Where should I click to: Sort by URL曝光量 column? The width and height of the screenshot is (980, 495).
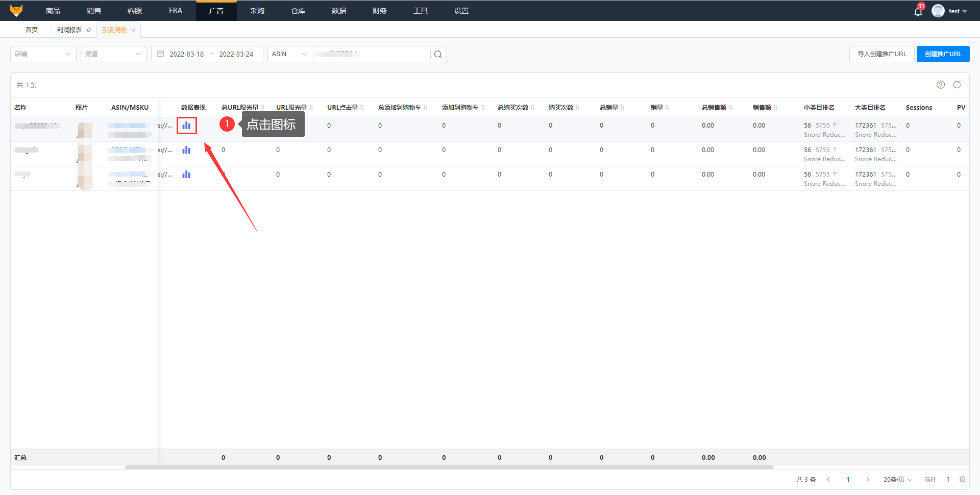311,108
